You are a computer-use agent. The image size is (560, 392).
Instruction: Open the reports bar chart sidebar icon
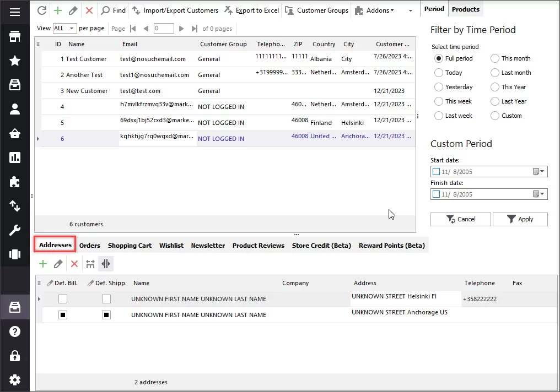tap(15, 157)
